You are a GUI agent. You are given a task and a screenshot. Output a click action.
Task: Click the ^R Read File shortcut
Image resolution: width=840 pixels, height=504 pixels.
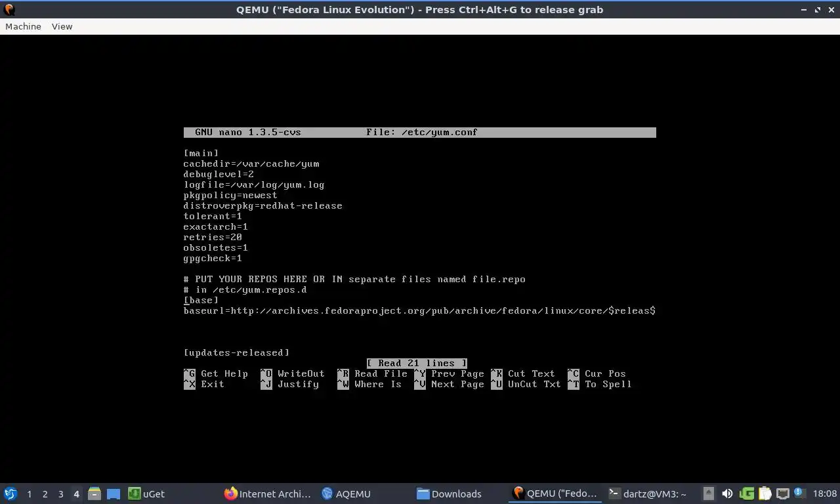pyautogui.click(x=373, y=373)
